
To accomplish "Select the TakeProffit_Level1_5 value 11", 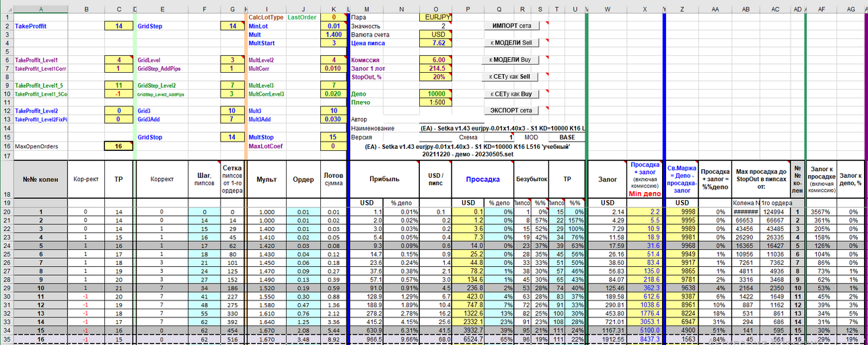I will pos(118,86).
